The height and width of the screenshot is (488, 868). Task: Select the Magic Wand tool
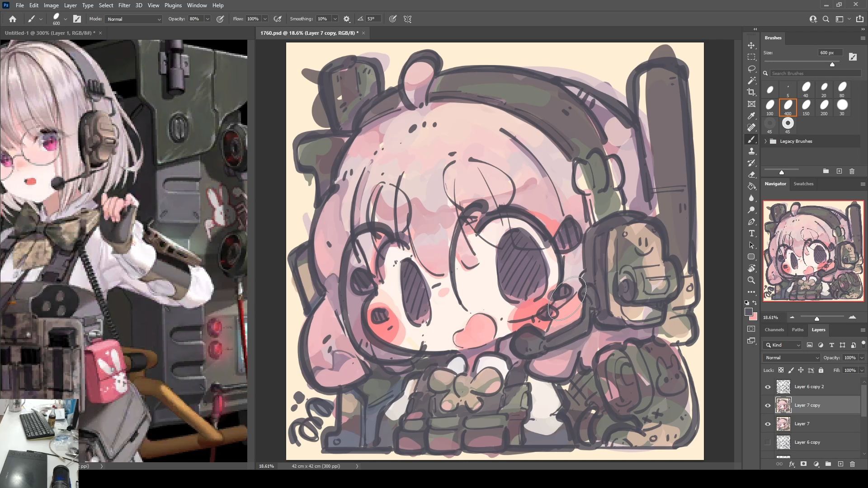click(x=751, y=81)
